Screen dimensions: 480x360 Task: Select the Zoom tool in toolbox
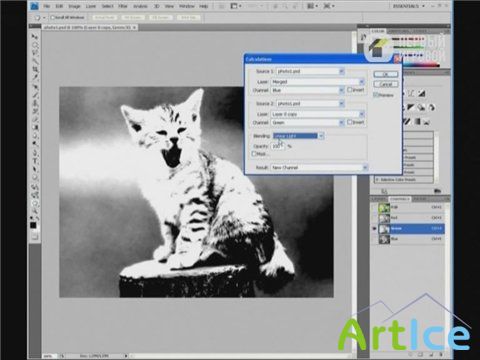(35, 212)
